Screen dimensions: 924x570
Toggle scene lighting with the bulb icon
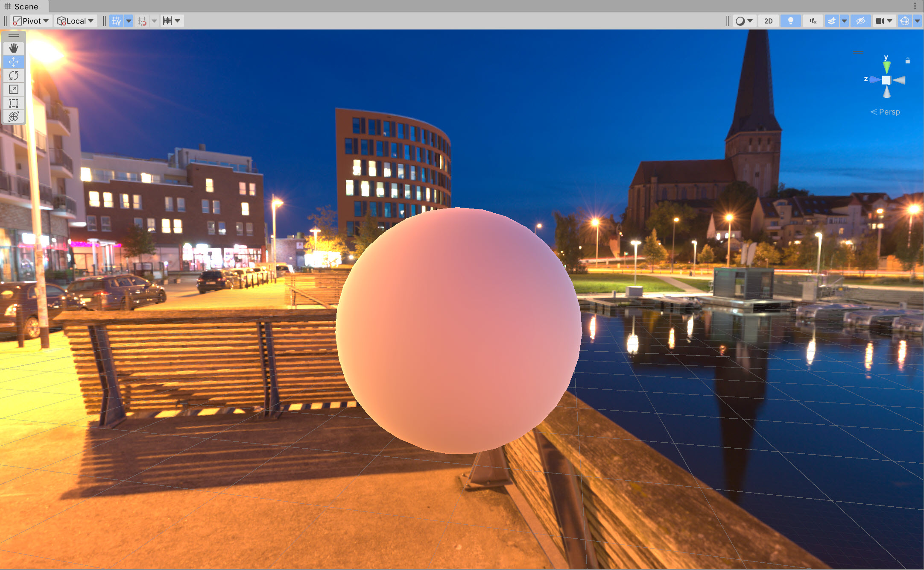tap(790, 21)
